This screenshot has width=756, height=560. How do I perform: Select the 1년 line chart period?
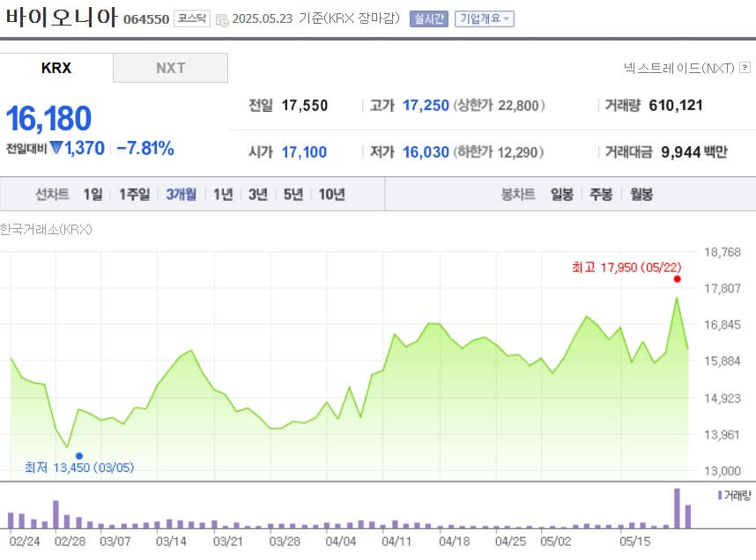click(223, 195)
